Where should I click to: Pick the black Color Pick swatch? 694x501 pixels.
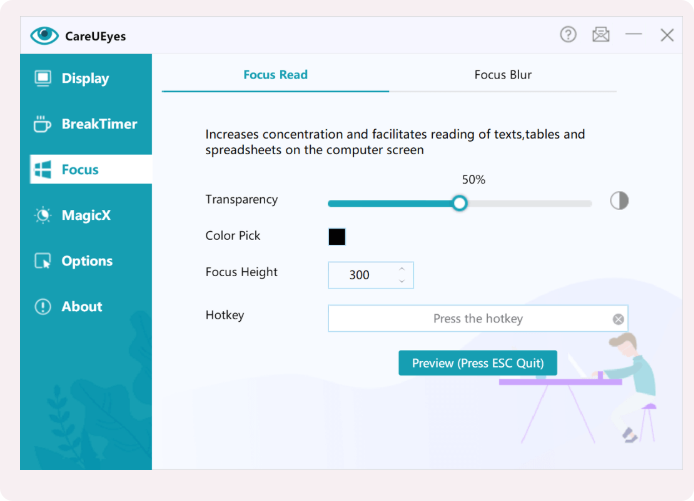(x=337, y=237)
